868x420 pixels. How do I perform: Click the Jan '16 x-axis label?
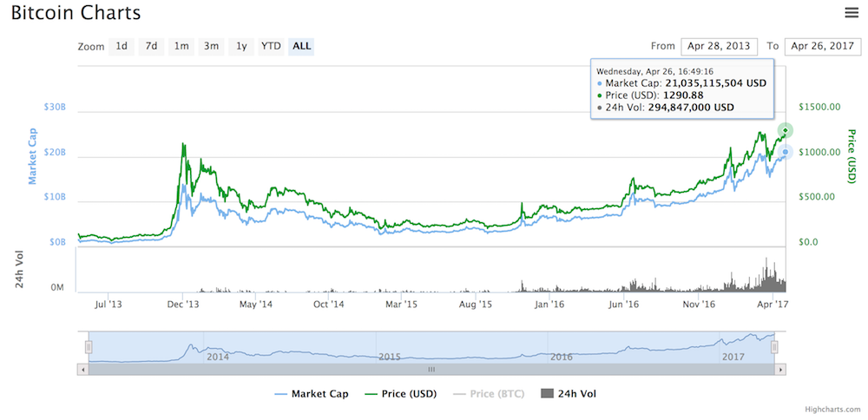549,304
